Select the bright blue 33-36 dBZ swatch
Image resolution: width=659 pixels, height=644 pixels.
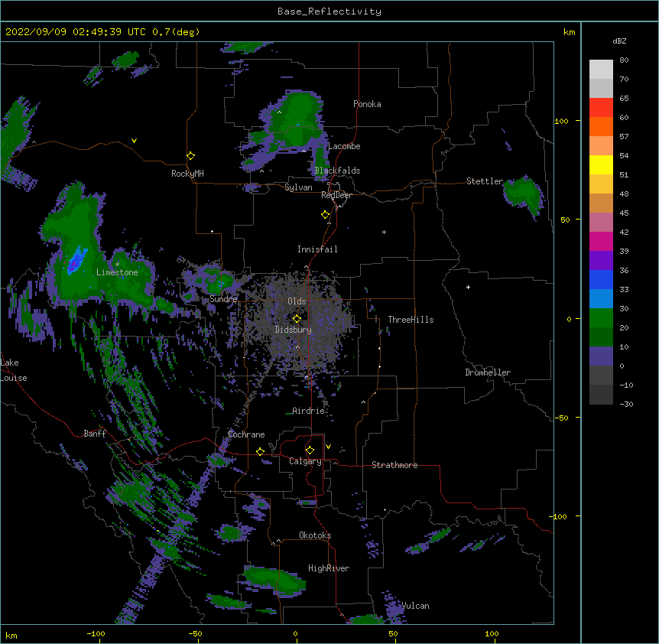pyautogui.click(x=601, y=279)
